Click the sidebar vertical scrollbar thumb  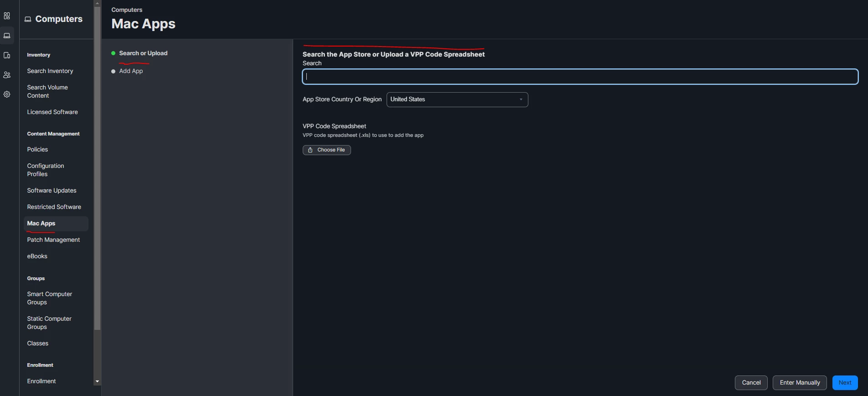97,168
